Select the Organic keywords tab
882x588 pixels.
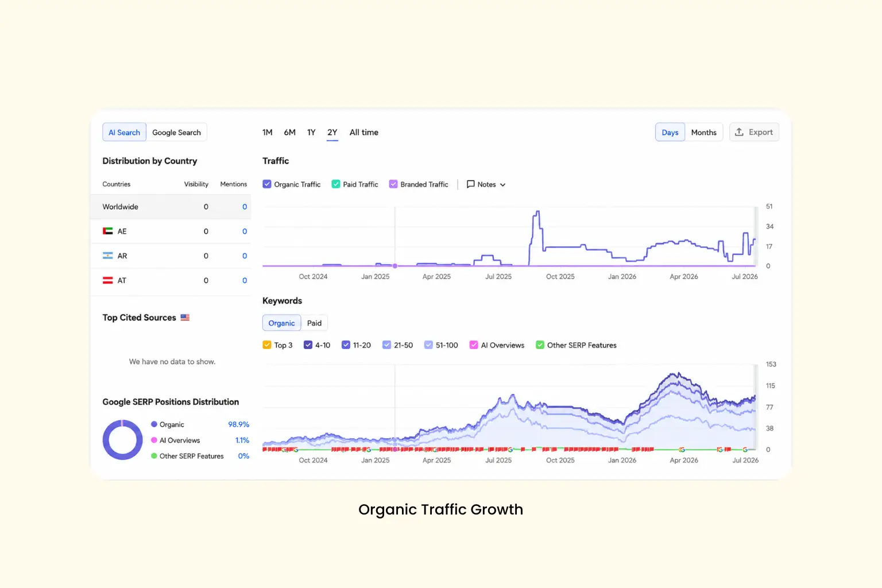click(281, 323)
